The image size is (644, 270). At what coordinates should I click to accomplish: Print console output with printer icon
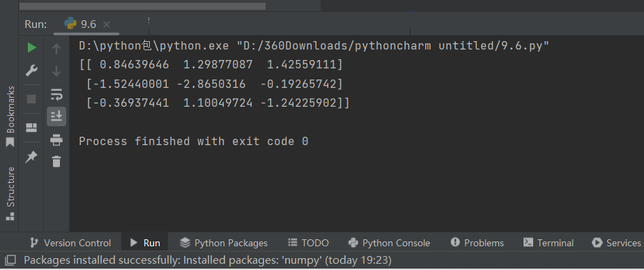tap(56, 140)
